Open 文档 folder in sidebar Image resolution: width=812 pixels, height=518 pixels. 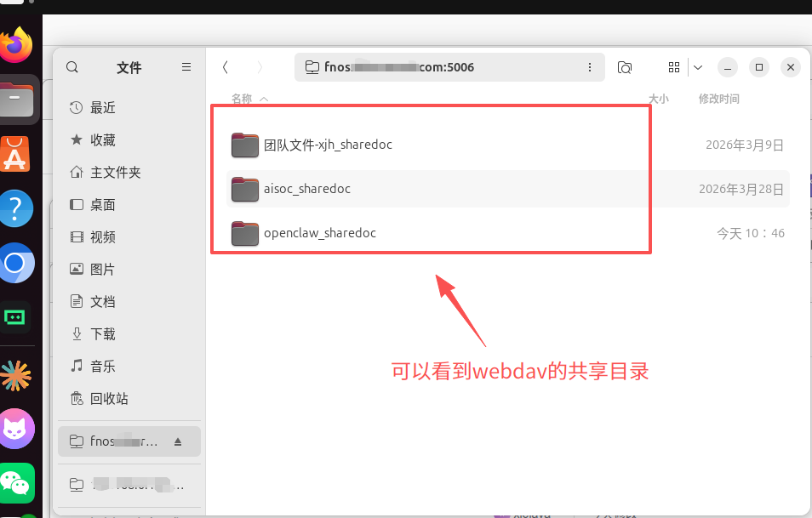point(129,302)
